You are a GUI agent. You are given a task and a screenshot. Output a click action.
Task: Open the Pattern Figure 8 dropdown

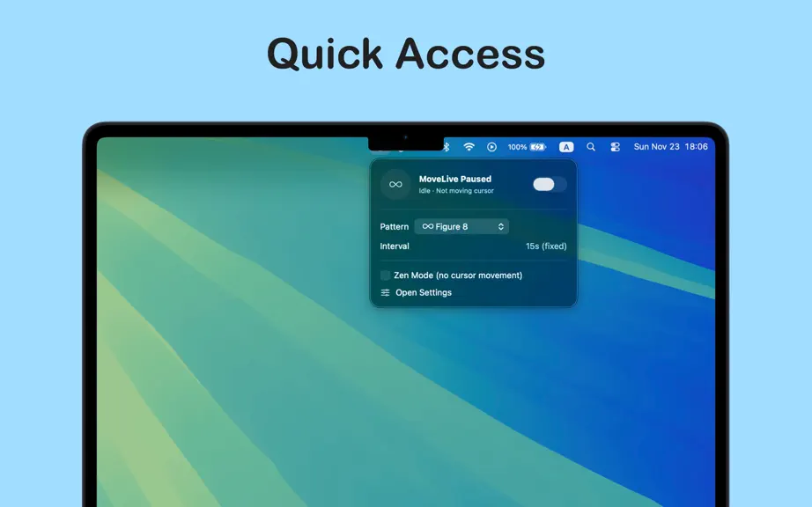461,226
